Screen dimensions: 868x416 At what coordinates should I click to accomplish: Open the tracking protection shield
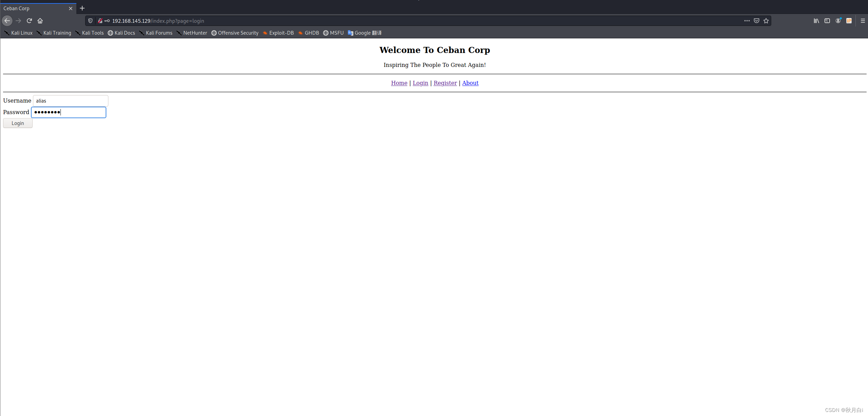(90, 21)
